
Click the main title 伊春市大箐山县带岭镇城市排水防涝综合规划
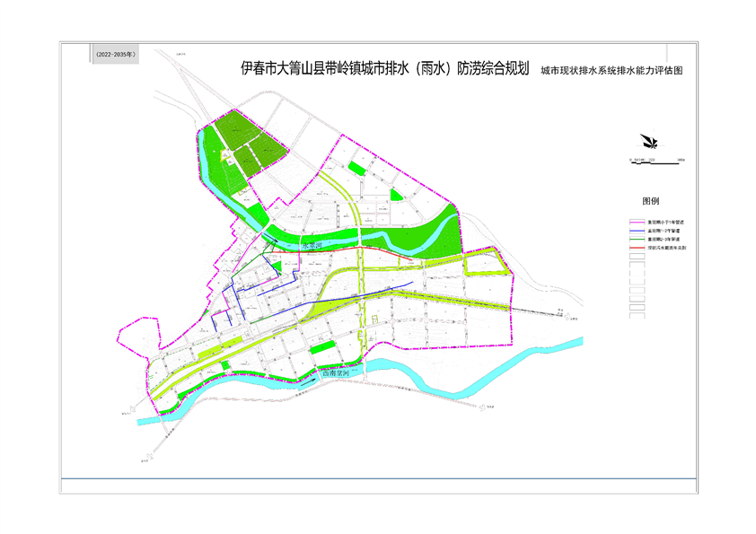pyautogui.click(x=385, y=68)
